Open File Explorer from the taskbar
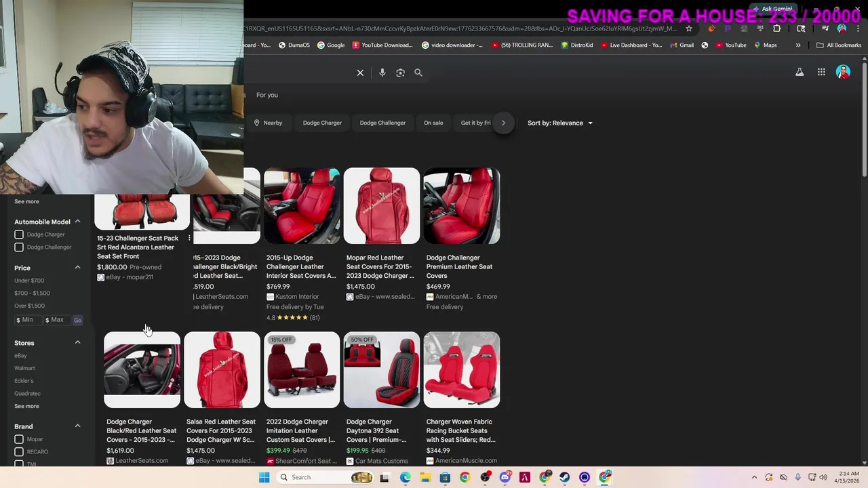 [425, 477]
